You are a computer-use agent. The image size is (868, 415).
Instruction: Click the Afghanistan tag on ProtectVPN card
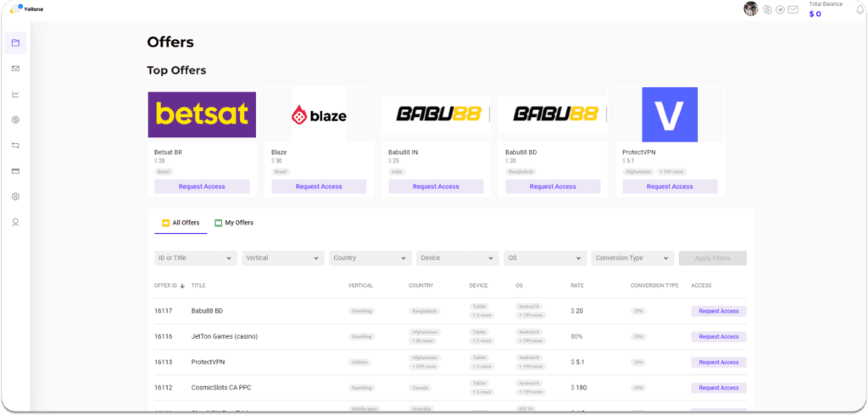[639, 172]
